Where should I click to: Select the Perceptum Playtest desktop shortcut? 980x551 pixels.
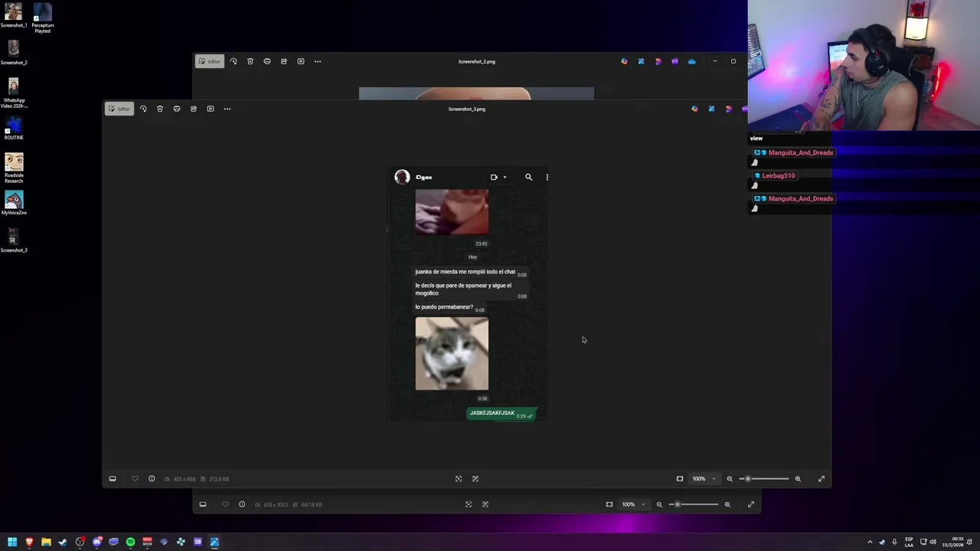pyautogui.click(x=43, y=18)
